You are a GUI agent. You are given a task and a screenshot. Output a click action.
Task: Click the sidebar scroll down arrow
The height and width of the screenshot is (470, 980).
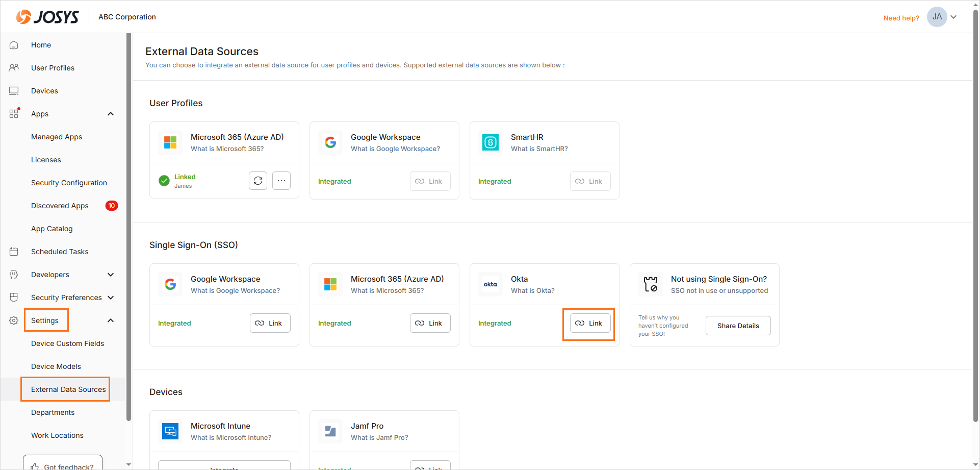pos(129,464)
